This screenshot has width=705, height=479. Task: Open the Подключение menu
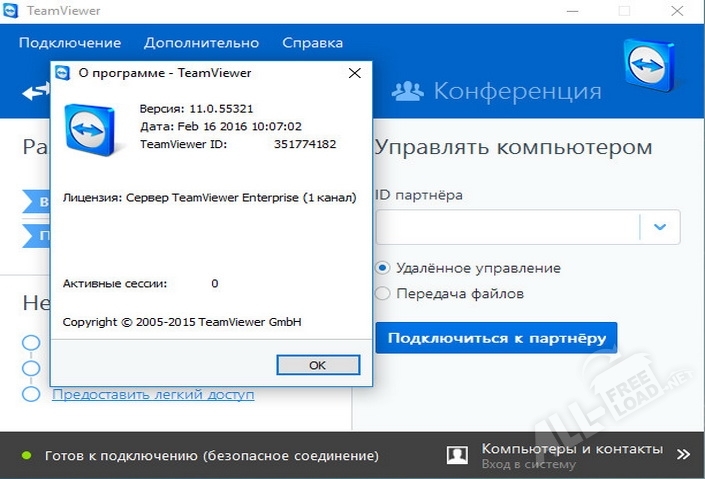[69, 43]
